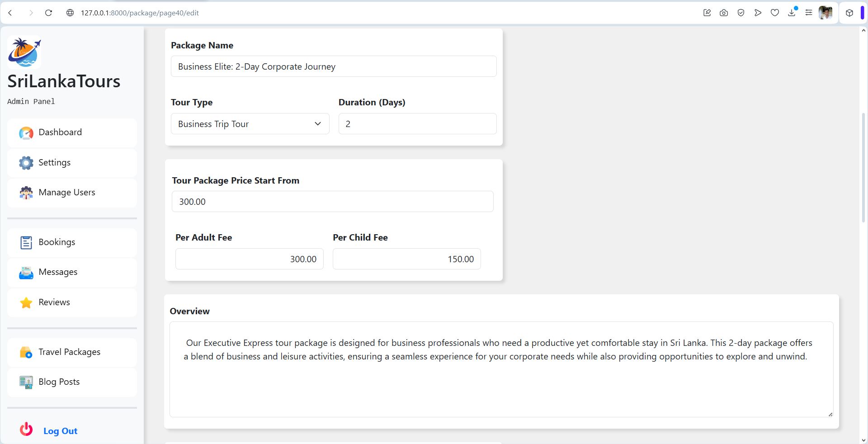Screen dimensions: 868x444
Task: Click the profile avatar picture
Action: tap(826, 13)
